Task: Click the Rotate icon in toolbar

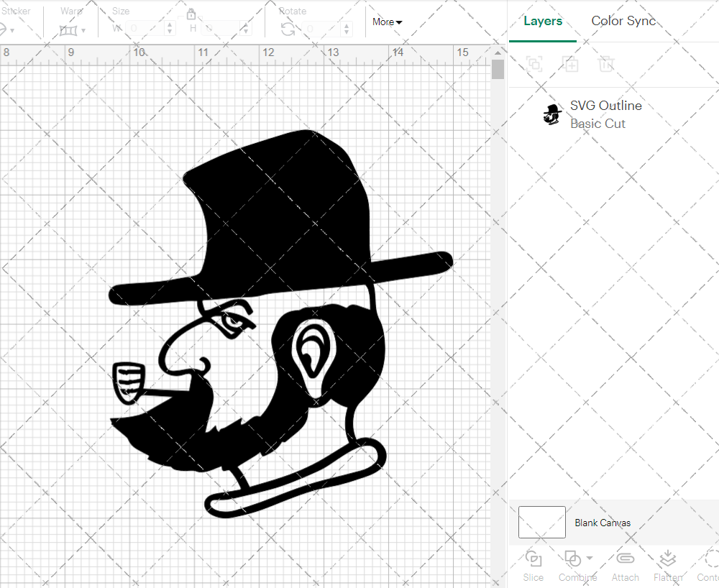Action: (288, 29)
